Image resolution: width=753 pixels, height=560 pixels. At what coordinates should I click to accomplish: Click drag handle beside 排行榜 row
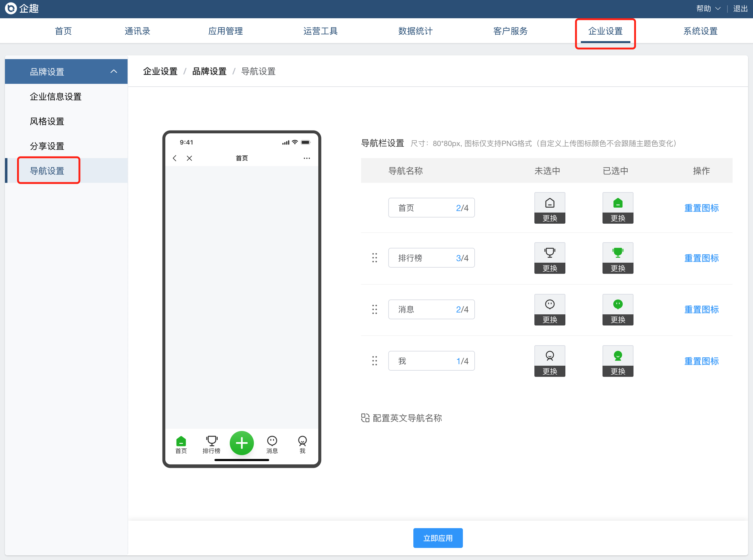coord(374,258)
